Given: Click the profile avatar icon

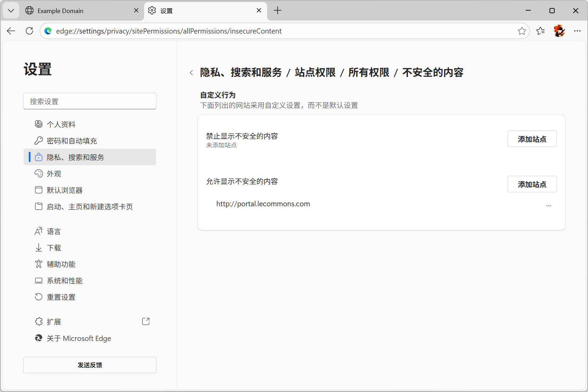Looking at the screenshot, I should click(559, 31).
